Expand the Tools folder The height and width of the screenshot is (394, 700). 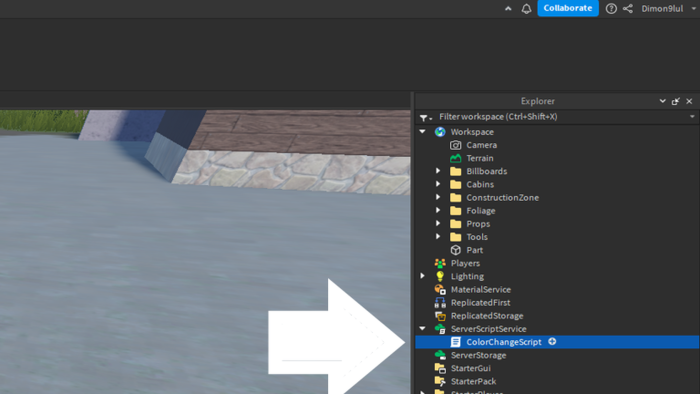(x=438, y=236)
